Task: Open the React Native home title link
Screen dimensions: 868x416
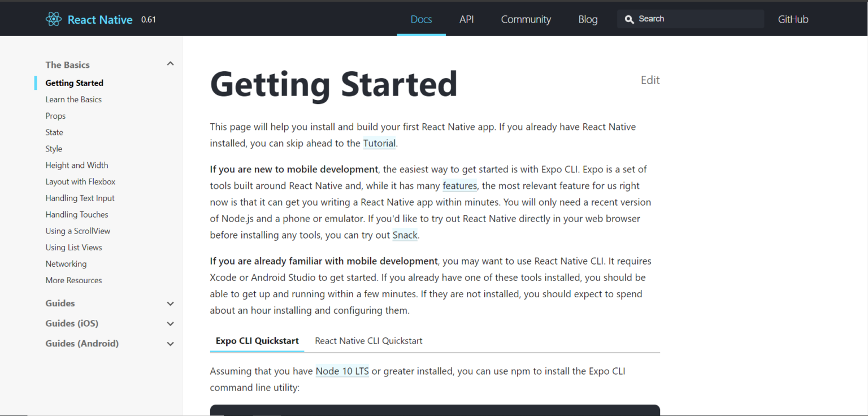Action: pos(100,20)
